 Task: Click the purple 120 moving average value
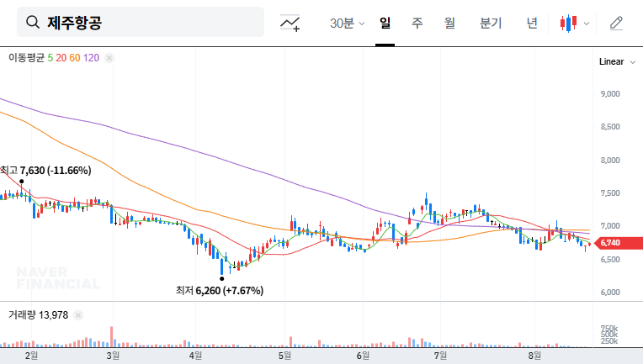[x=92, y=58]
